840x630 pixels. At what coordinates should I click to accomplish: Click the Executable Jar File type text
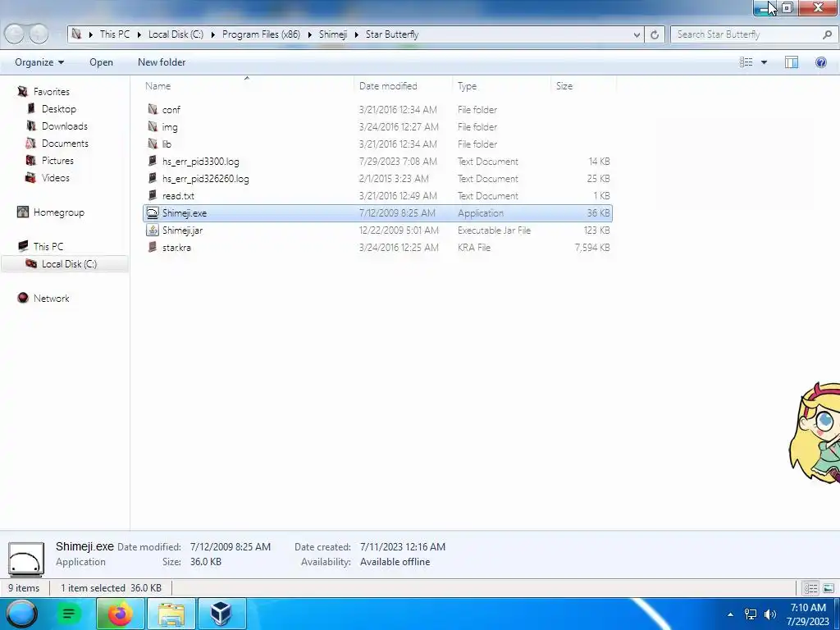(494, 230)
